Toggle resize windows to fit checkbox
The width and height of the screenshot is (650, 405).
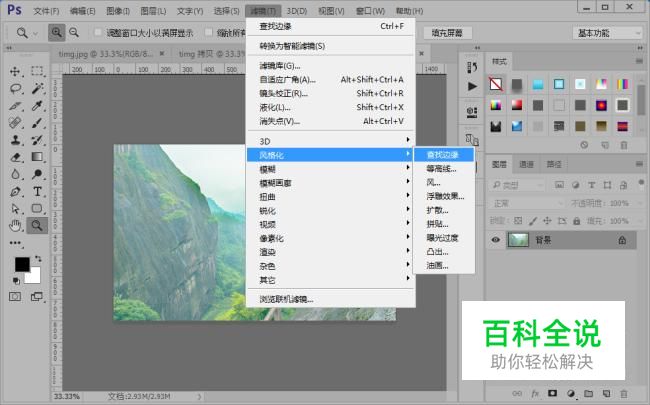pyautogui.click(x=98, y=32)
